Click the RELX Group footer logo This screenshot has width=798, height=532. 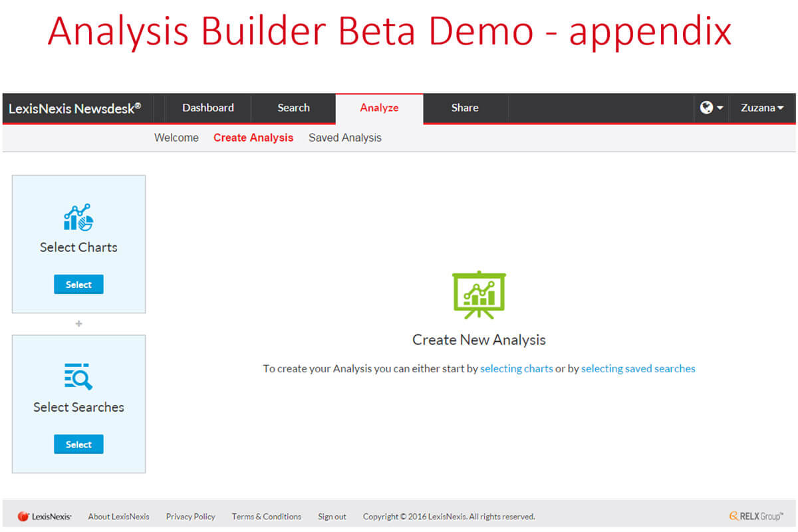[756, 516]
